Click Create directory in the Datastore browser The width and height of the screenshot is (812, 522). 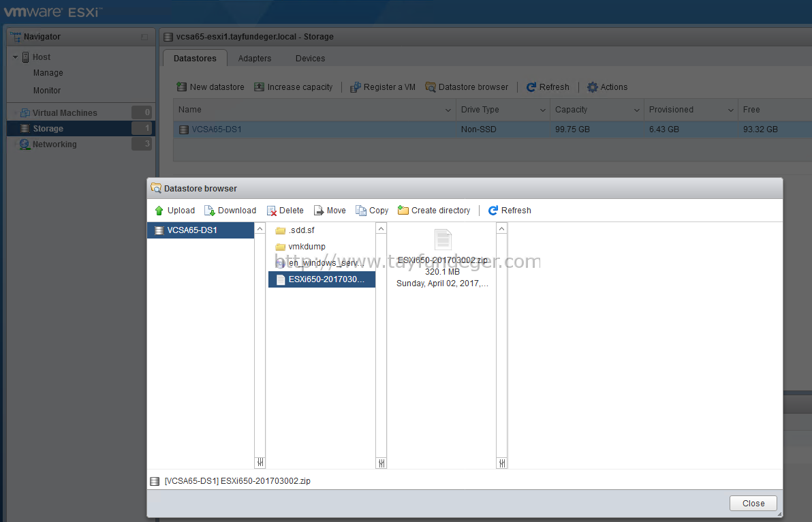434,211
